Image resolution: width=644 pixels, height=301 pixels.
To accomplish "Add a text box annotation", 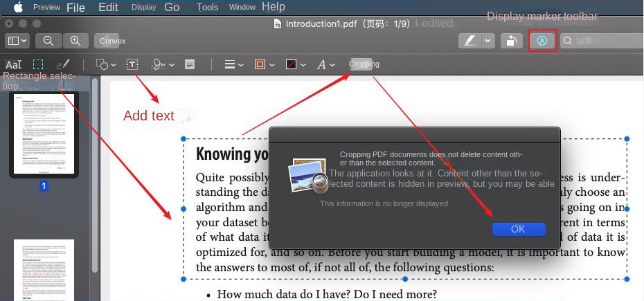I will (x=132, y=64).
